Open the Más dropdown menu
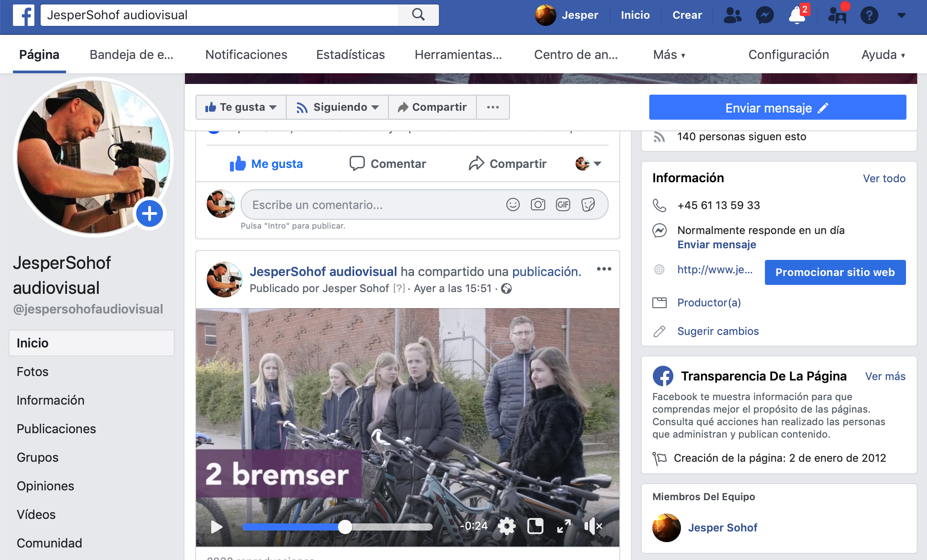The image size is (927, 560). point(669,54)
